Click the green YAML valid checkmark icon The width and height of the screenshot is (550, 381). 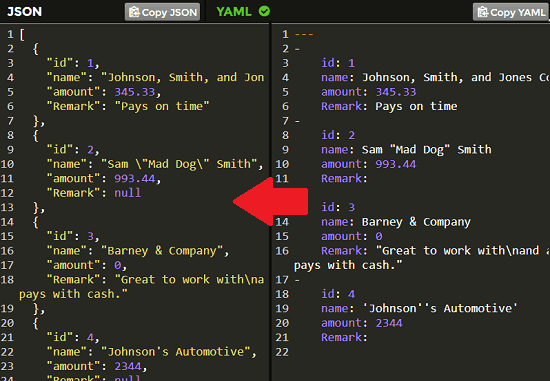(x=264, y=11)
